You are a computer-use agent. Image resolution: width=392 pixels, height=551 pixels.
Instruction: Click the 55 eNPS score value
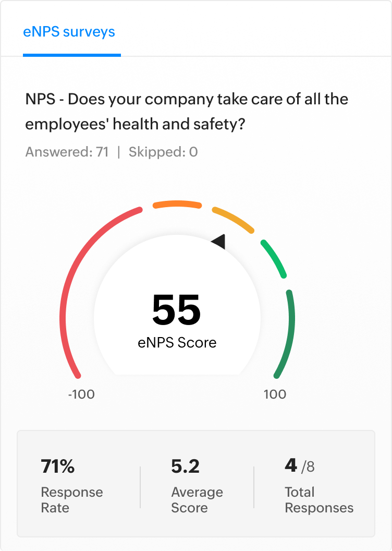(177, 310)
